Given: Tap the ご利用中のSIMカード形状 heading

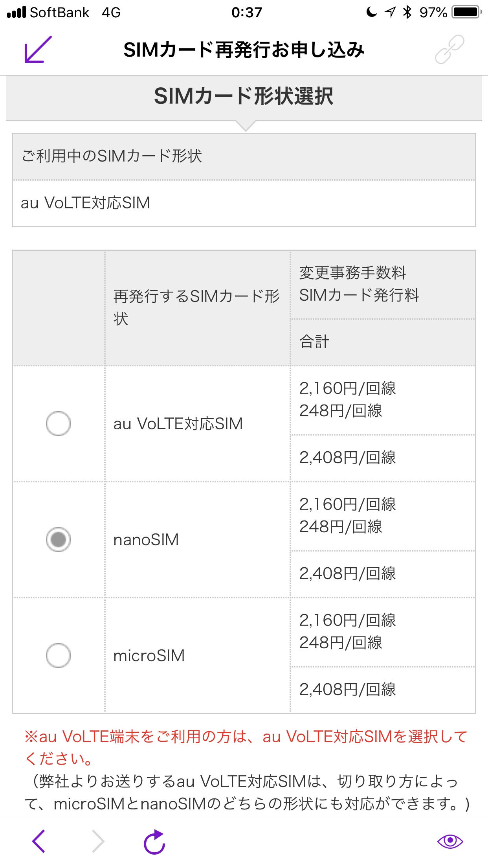Looking at the screenshot, I should pos(112,156).
